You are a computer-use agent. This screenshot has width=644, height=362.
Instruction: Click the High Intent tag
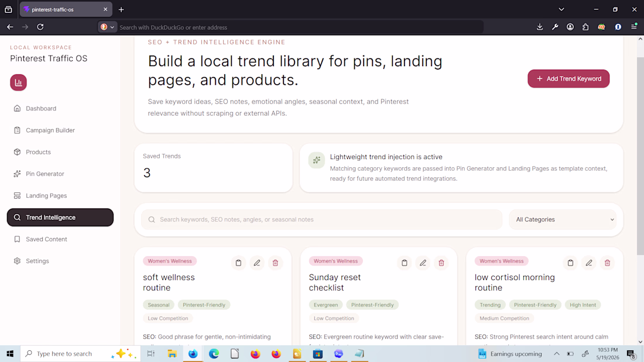click(583, 305)
